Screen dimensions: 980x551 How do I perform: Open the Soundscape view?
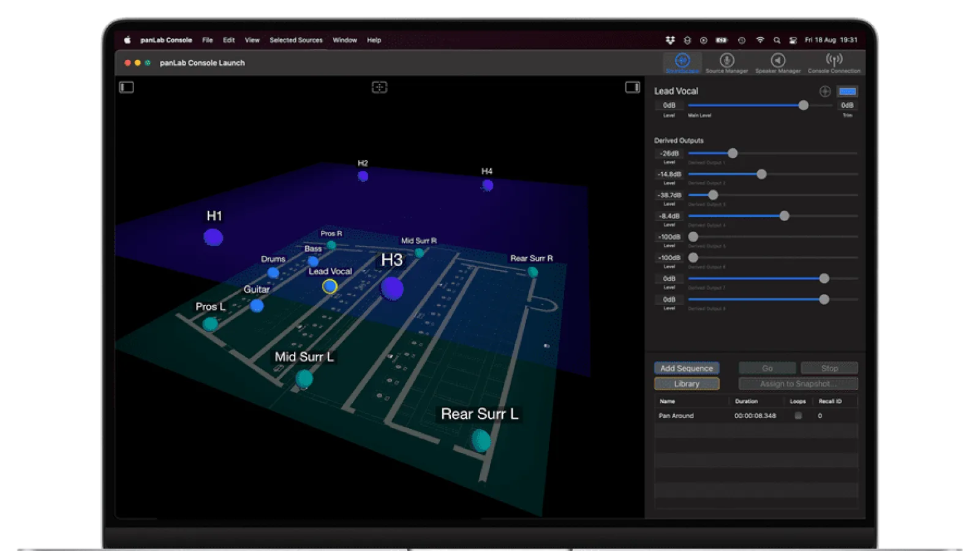pos(682,63)
